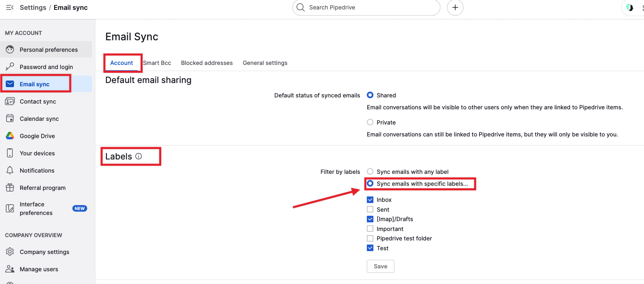The image size is (644, 284).
Task: Click the Notifications bell icon
Action: [10, 171]
